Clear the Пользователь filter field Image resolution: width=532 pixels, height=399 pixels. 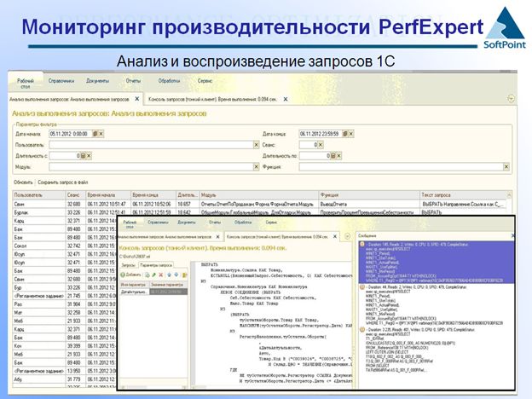[x=256, y=145]
